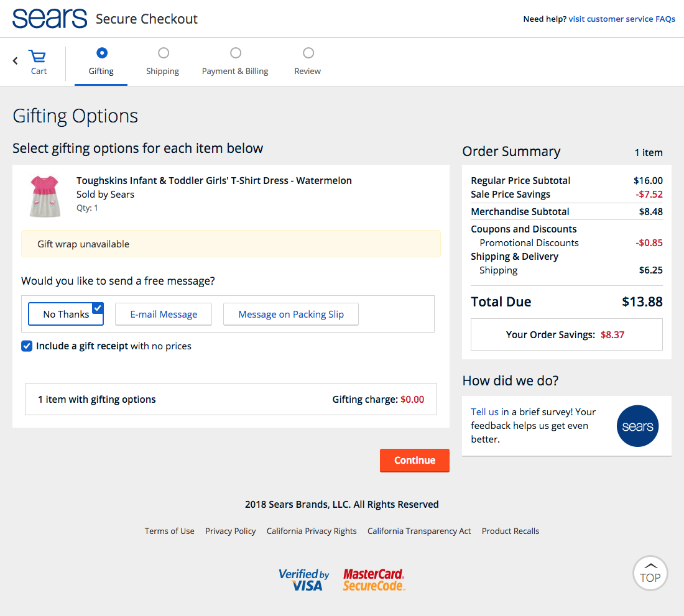This screenshot has height=616, width=684.
Task: Switch to the Shipping step
Action: click(162, 71)
